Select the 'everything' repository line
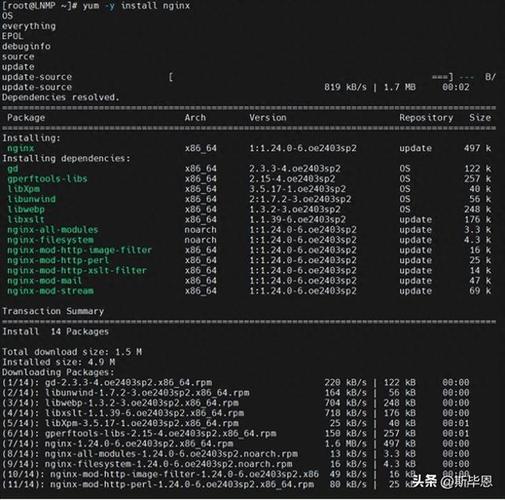505x500 pixels. (29, 26)
